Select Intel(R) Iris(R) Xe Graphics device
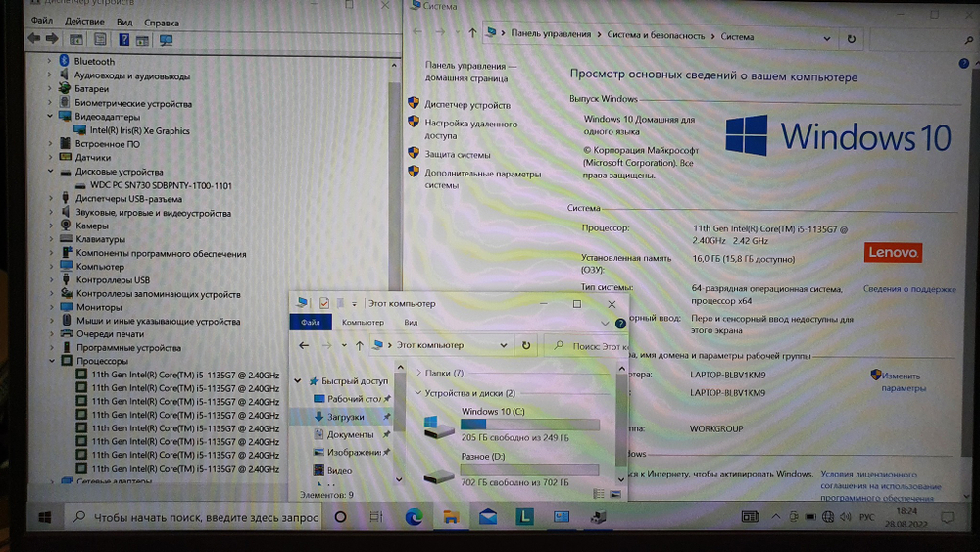The image size is (980, 552). pyautogui.click(x=139, y=130)
